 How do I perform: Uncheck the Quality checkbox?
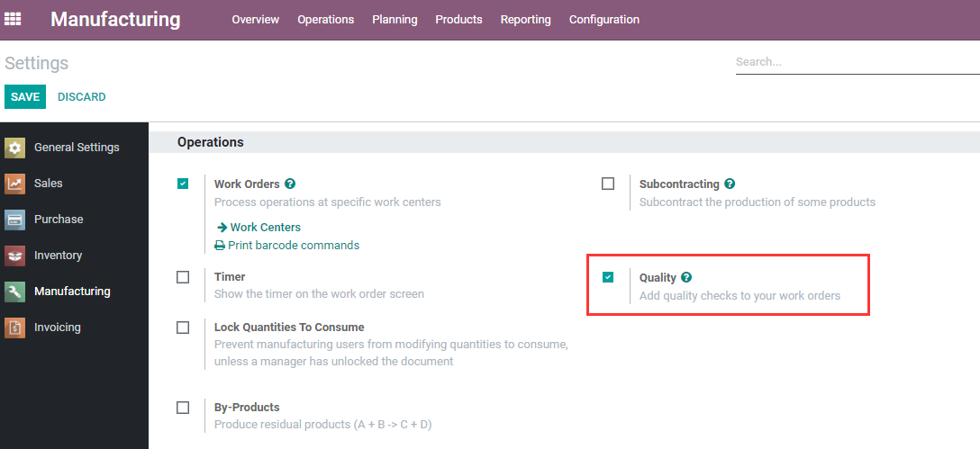pos(607,276)
